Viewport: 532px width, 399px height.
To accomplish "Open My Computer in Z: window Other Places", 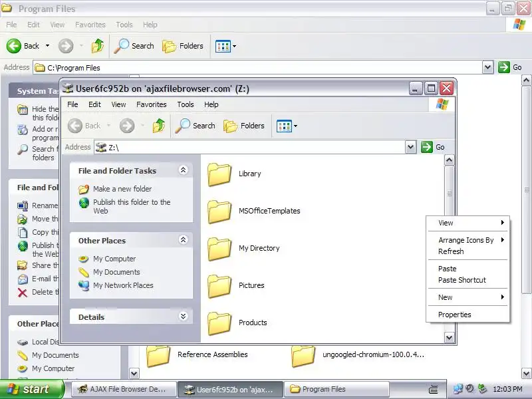I will [x=114, y=259].
